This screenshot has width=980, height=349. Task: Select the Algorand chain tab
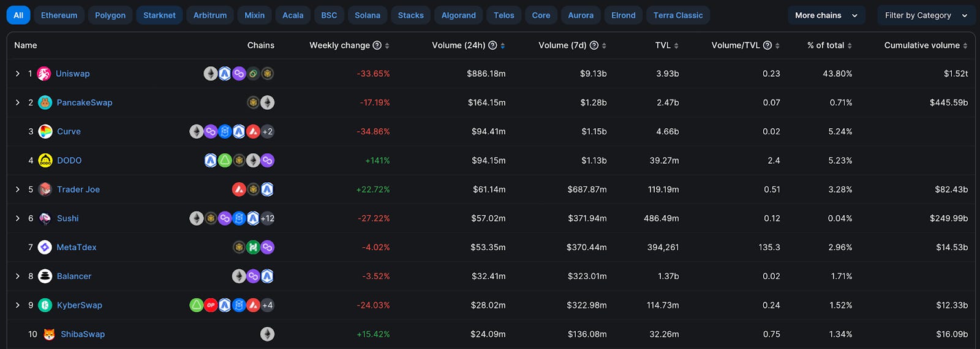tap(459, 15)
